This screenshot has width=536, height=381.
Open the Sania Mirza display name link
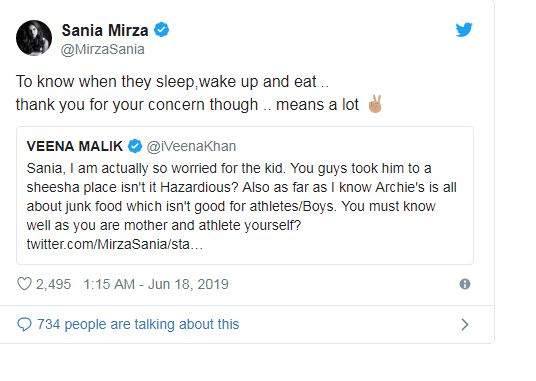tap(105, 30)
